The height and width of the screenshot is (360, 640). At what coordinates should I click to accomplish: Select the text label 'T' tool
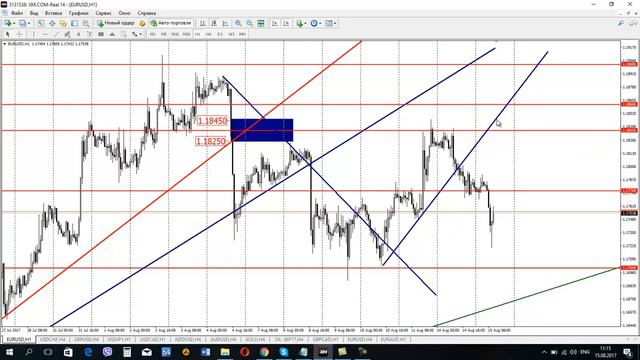[x=90, y=34]
